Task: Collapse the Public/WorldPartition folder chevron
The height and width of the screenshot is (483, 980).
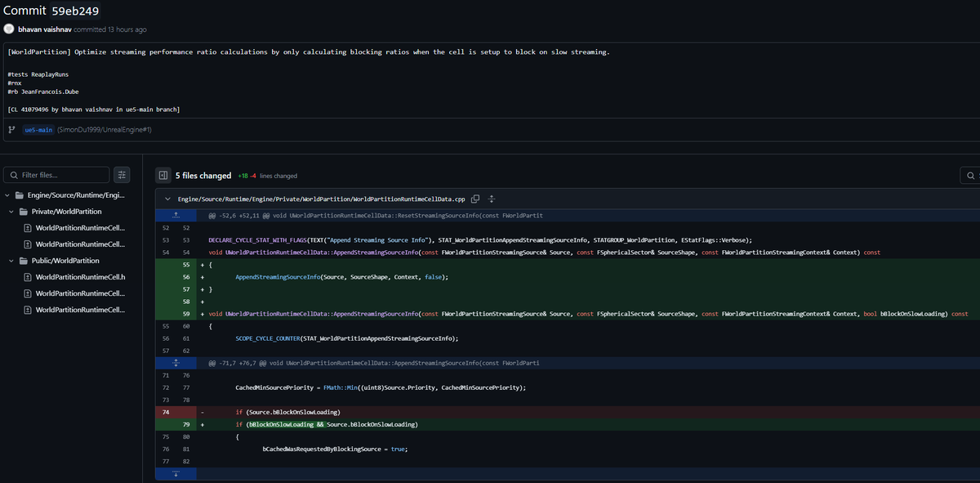Action: coord(11,261)
